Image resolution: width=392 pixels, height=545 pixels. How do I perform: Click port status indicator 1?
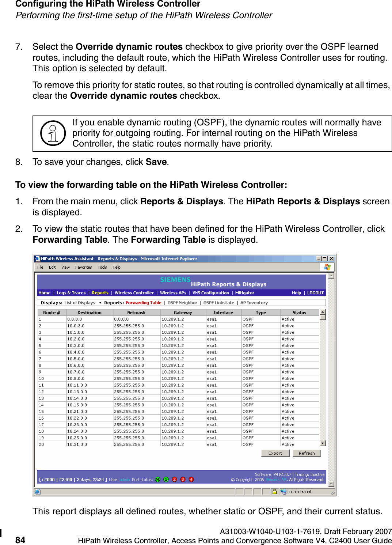point(165,479)
